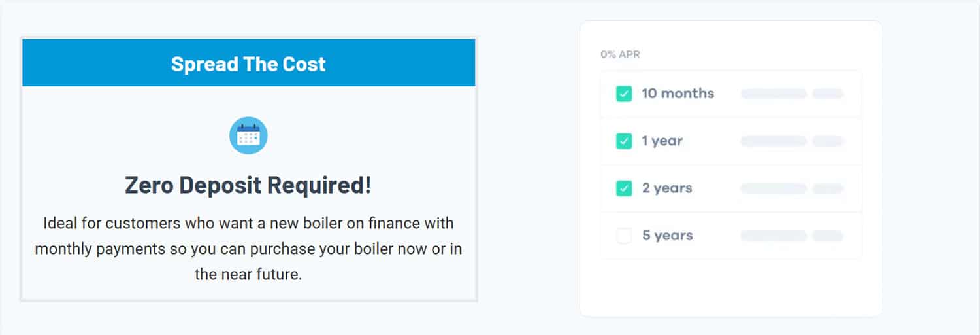The width and height of the screenshot is (980, 335).
Task: Click the long placeholder bar beside 2 years
Action: tap(774, 188)
